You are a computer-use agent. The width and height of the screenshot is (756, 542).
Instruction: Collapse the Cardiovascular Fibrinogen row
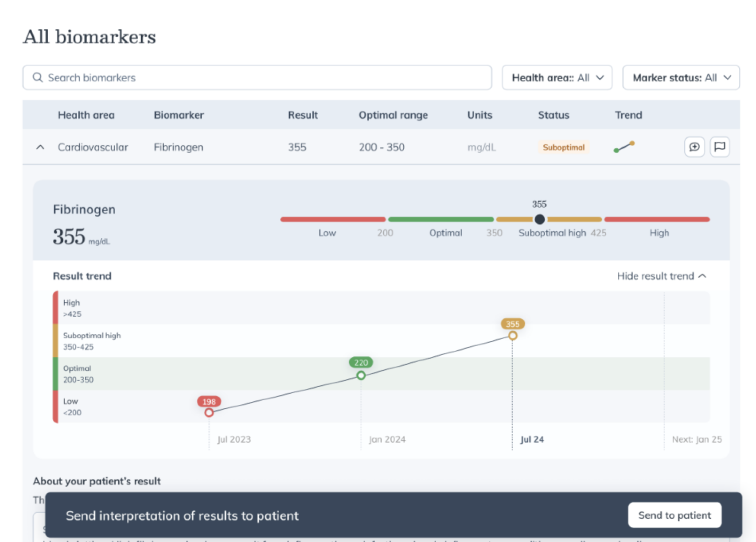(x=40, y=147)
